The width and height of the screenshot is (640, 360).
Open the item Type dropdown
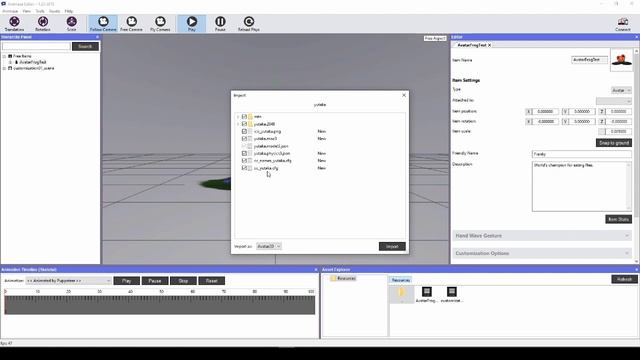click(x=621, y=90)
